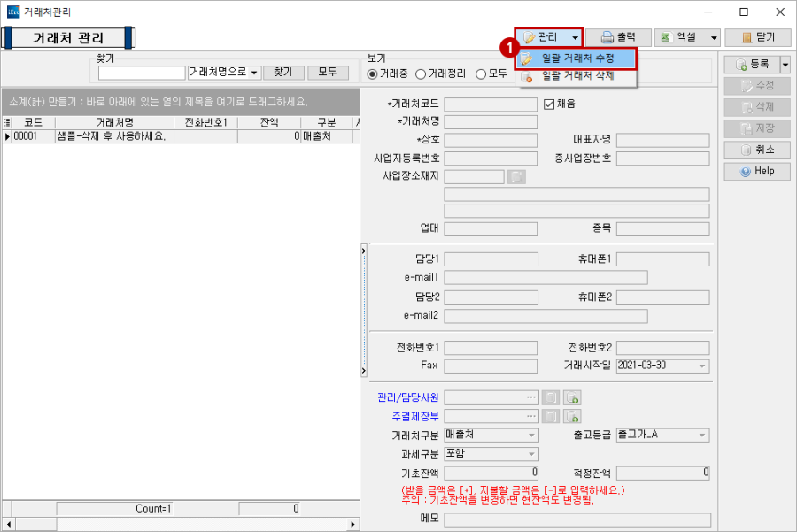The height and width of the screenshot is (532, 797).
Task: Click the 닫기 door icon button
Action: (x=757, y=37)
